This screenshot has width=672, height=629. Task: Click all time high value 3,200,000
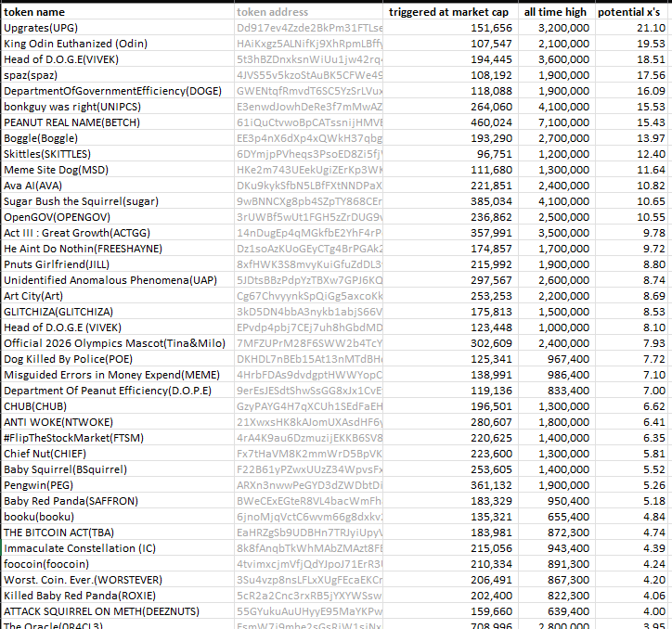(x=556, y=28)
